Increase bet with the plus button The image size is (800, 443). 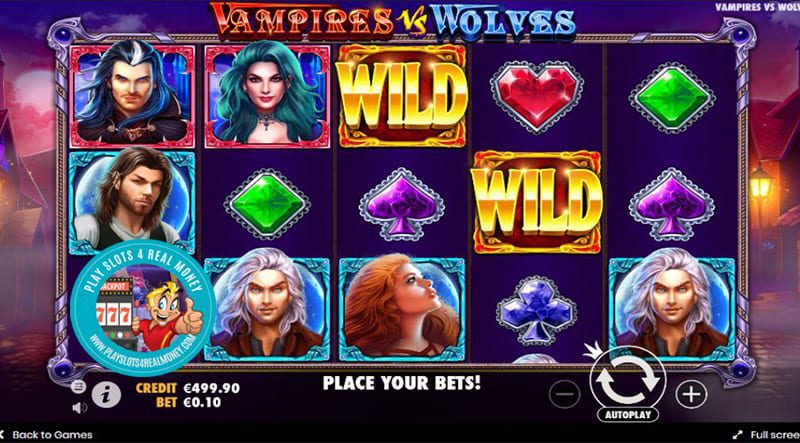point(691,394)
